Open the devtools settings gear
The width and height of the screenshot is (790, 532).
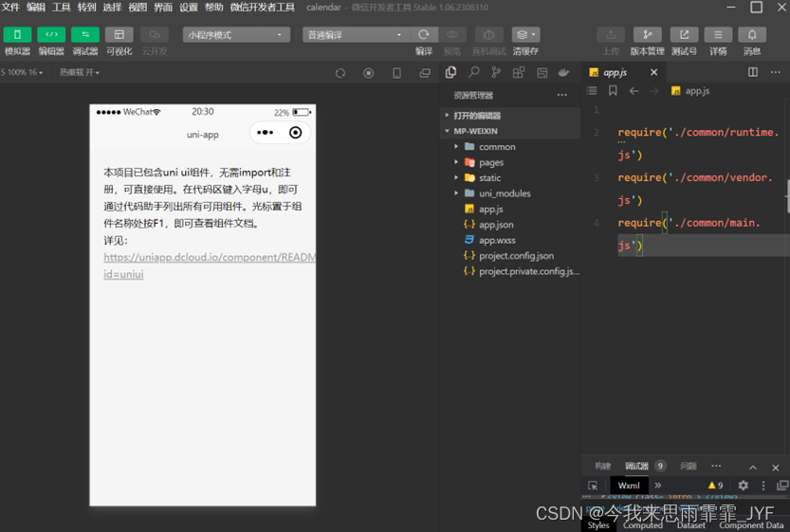click(744, 486)
